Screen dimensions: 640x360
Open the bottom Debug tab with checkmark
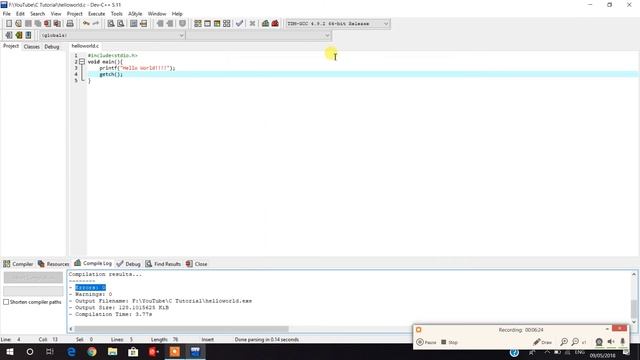129,264
